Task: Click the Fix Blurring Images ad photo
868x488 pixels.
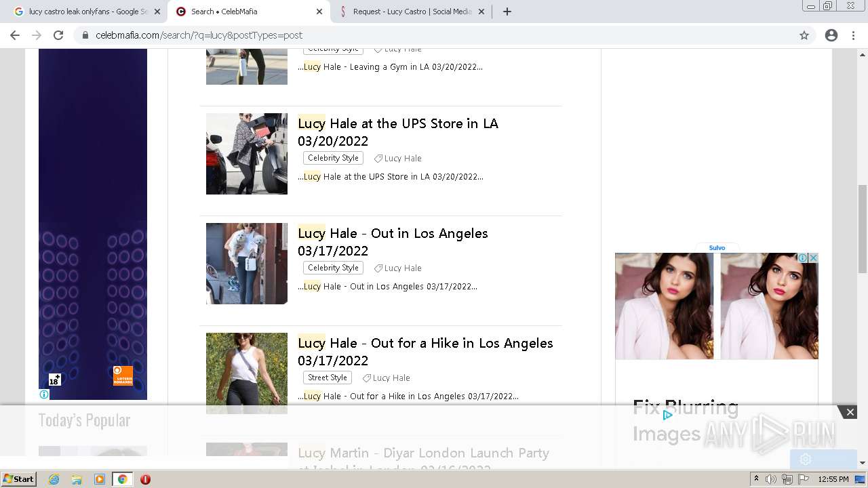Action: 717,306
